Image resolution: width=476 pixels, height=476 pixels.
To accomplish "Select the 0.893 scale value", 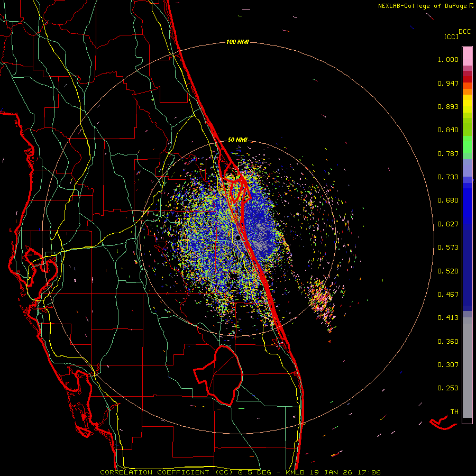I will tap(448, 106).
